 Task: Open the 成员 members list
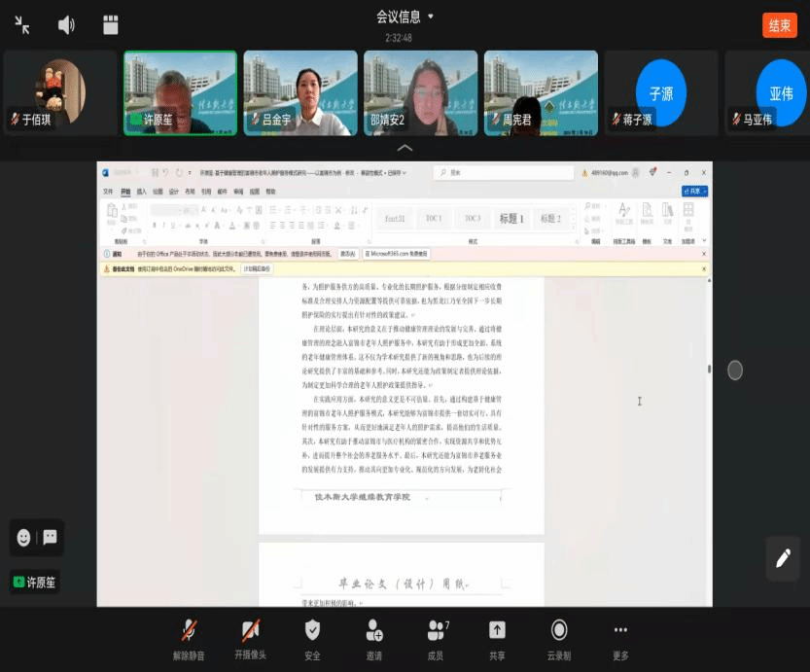click(436, 638)
